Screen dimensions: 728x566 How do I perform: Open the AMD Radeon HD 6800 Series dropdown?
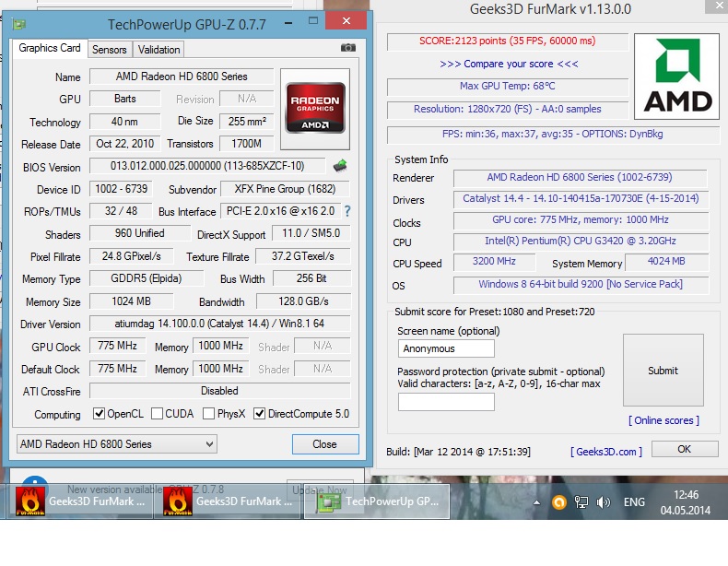coord(117,444)
